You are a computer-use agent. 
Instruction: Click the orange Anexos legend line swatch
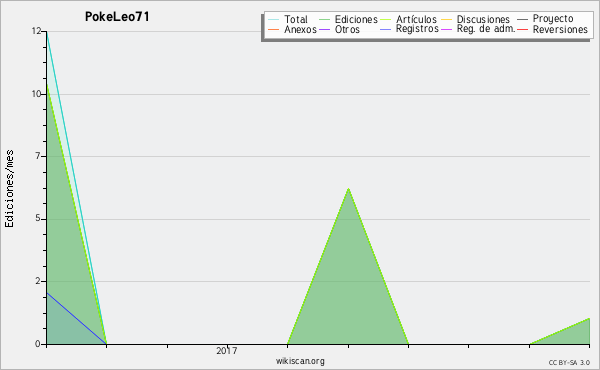[274, 29]
